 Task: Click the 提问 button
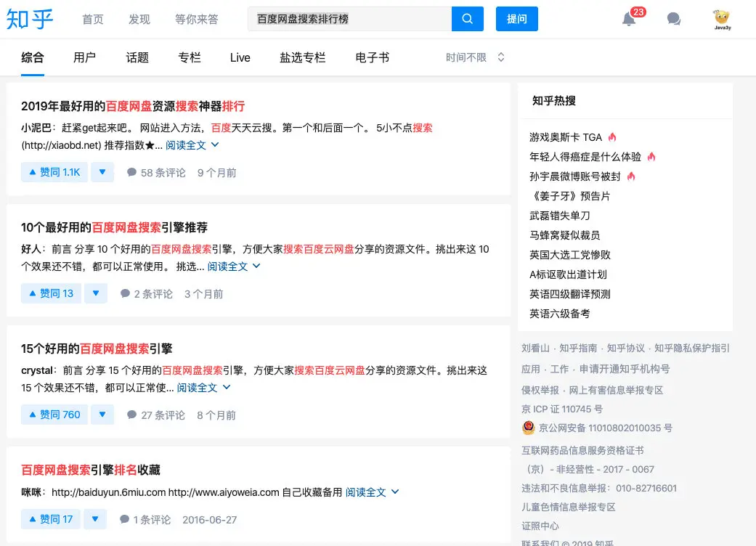coord(516,19)
